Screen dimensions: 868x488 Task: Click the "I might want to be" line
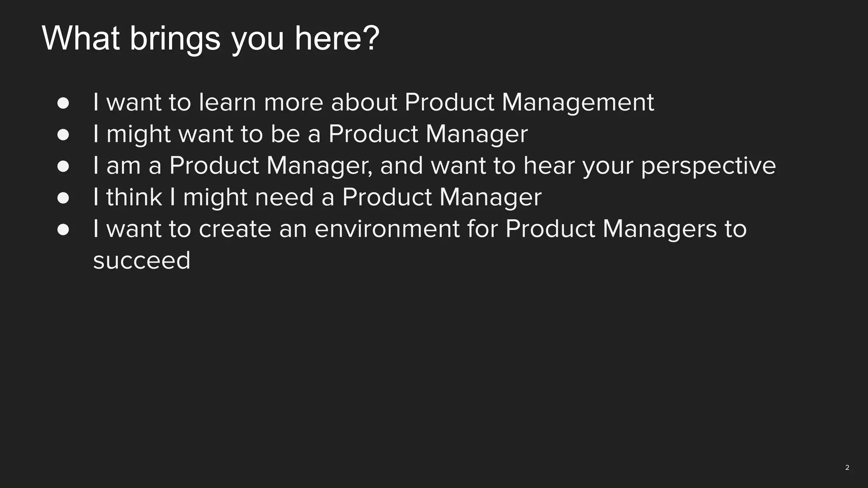tap(310, 134)
